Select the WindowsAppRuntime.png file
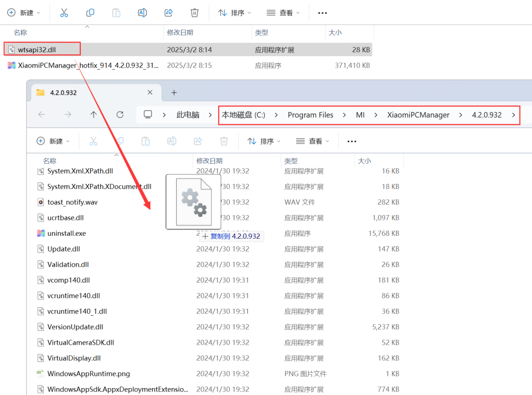Screen dimensions: 532x395 click(x=89, y=374)
